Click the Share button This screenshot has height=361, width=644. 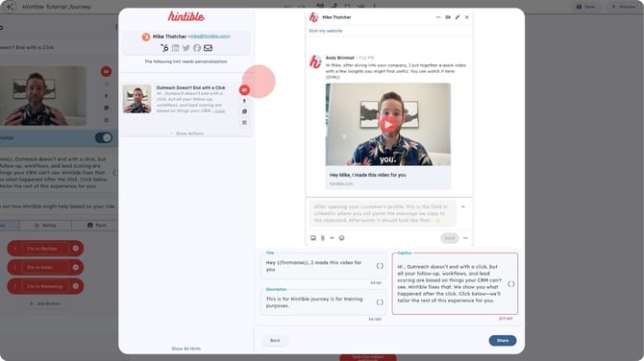[x=503, y=341]
